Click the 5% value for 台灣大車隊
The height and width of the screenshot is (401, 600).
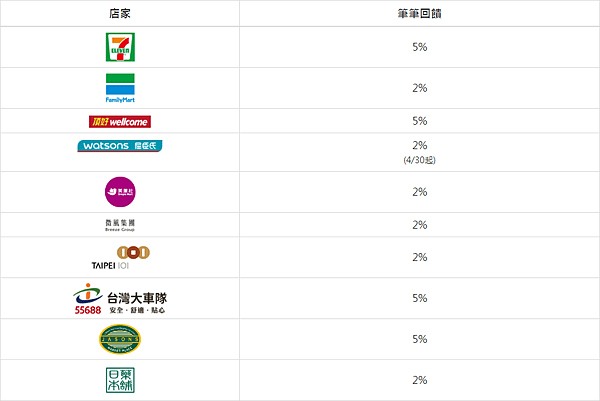pos(420,298)
